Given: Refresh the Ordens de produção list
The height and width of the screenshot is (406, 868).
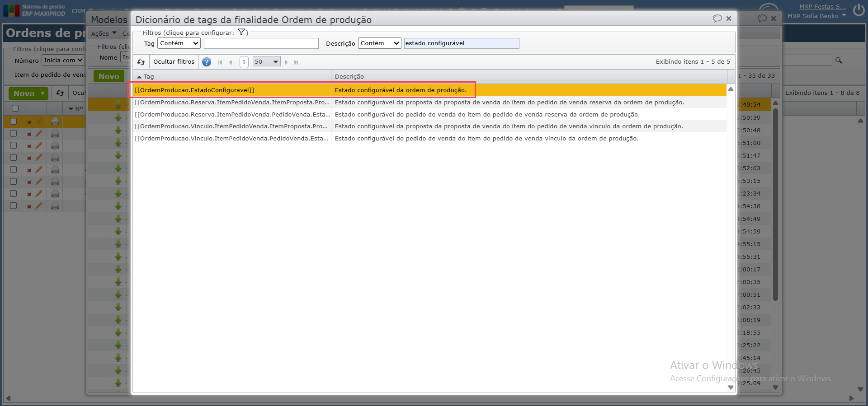Looking at the screenshot, I should (x=60, y=93).
